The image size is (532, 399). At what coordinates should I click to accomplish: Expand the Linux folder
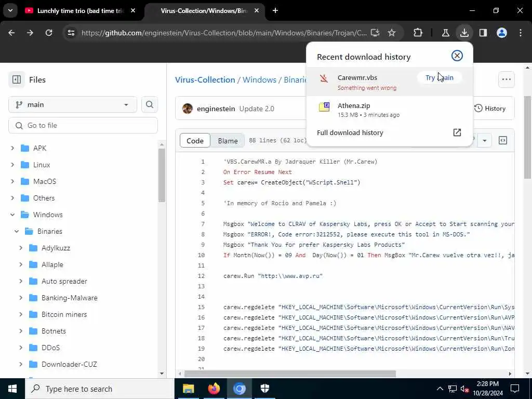[x=12, y=165]
